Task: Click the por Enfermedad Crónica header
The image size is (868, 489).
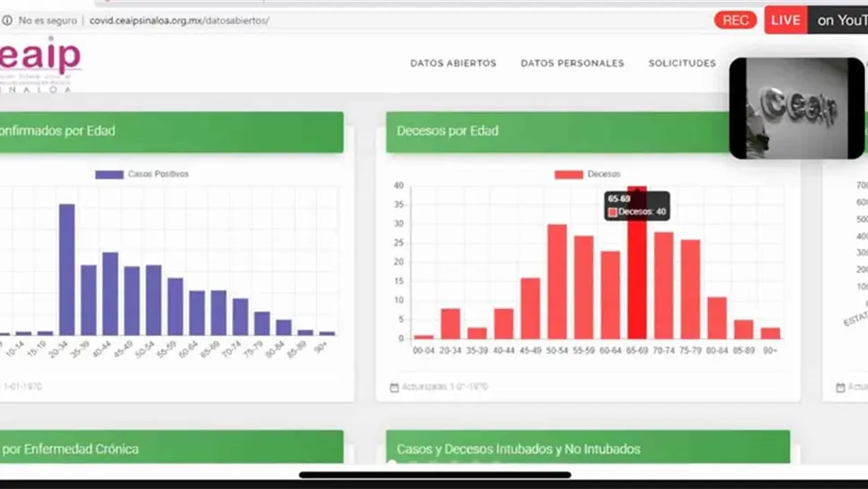Action: 171,448
